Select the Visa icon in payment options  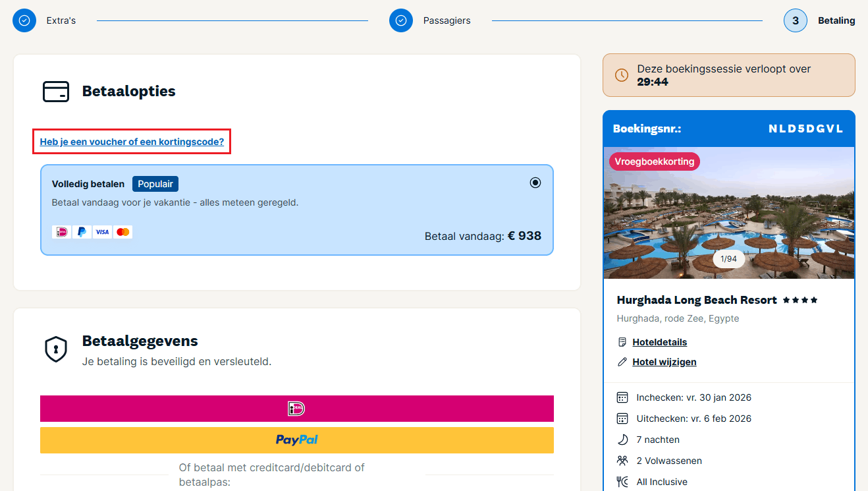(102, 231)
